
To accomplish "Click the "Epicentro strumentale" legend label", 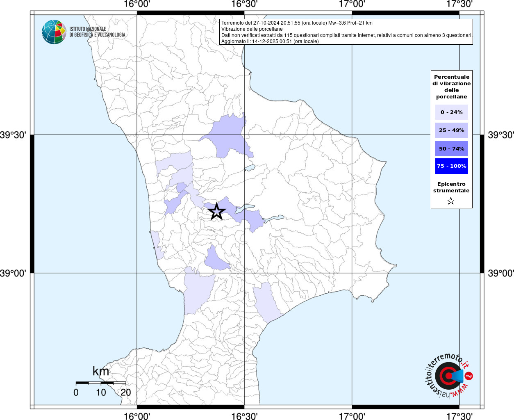I will coord(451,187).
